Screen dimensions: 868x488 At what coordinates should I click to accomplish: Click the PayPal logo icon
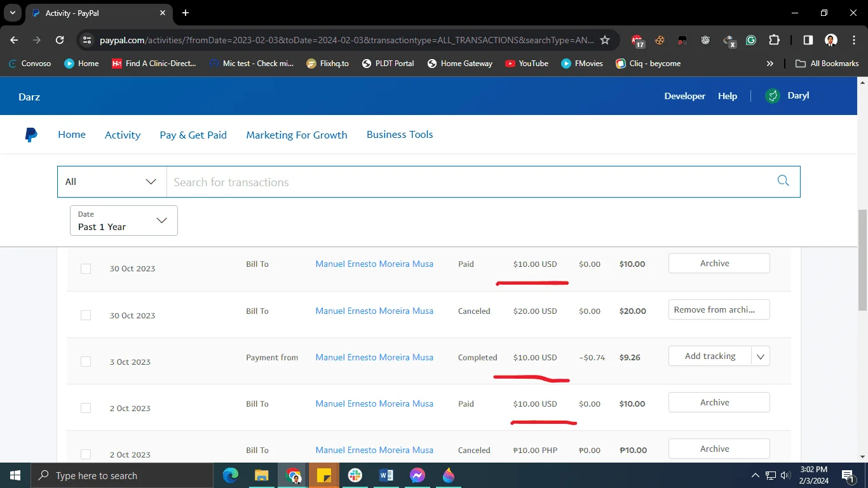click(x=31, y=135)
